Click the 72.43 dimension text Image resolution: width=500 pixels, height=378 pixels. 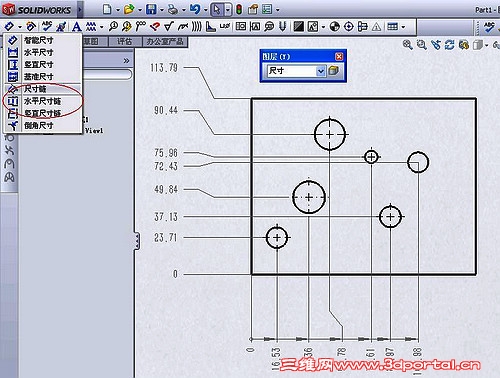tap(166, 166)
